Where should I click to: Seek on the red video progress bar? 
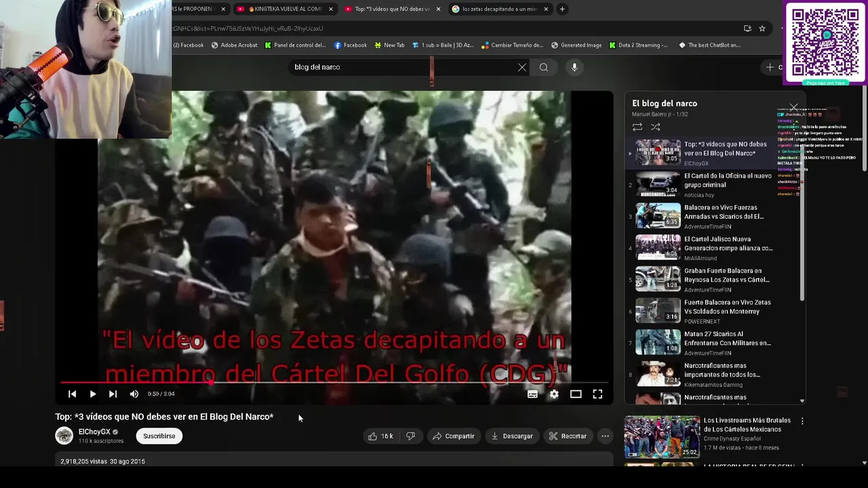pos(336,382)
